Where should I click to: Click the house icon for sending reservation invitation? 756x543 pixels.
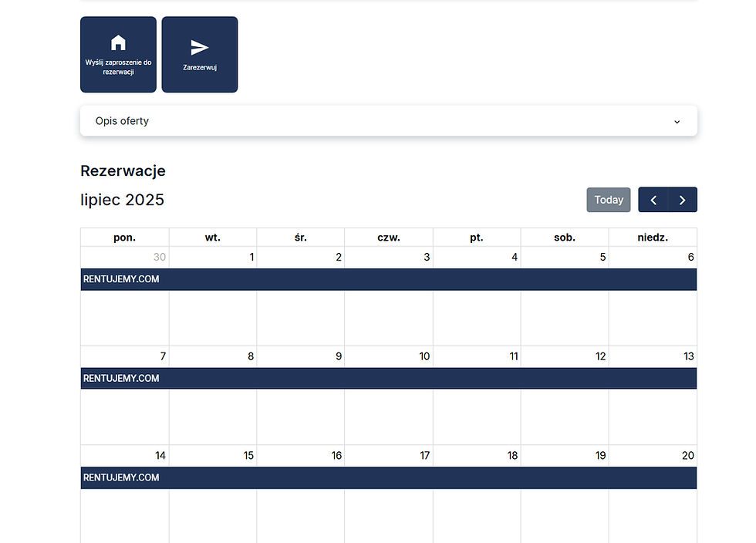[118, 43]
